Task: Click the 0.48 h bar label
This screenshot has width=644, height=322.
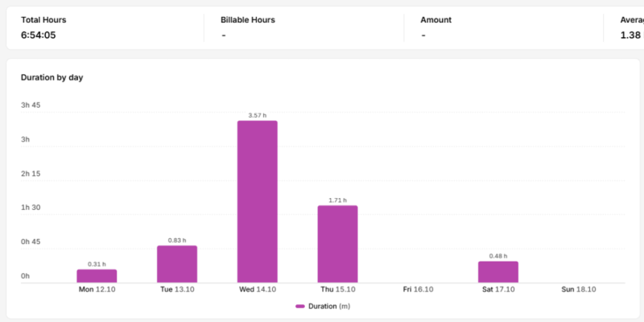Action: [x=498, y=256]
